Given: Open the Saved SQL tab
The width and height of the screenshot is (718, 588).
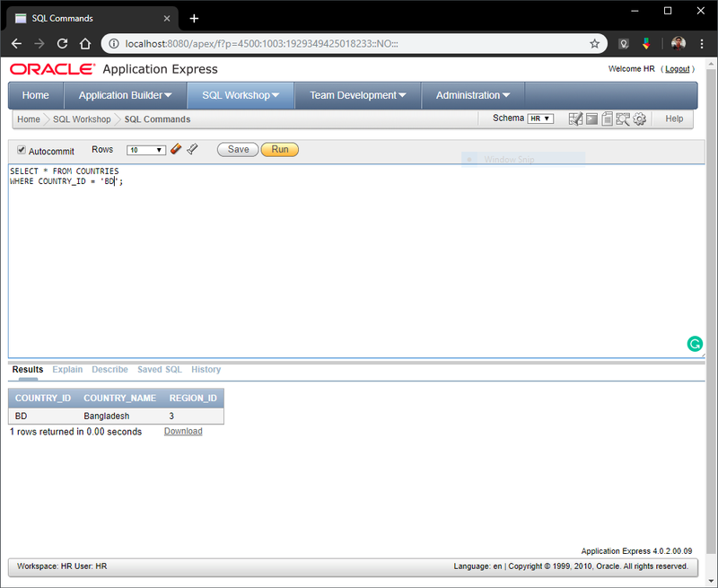Looking at the screenshot, I should 160,370.
